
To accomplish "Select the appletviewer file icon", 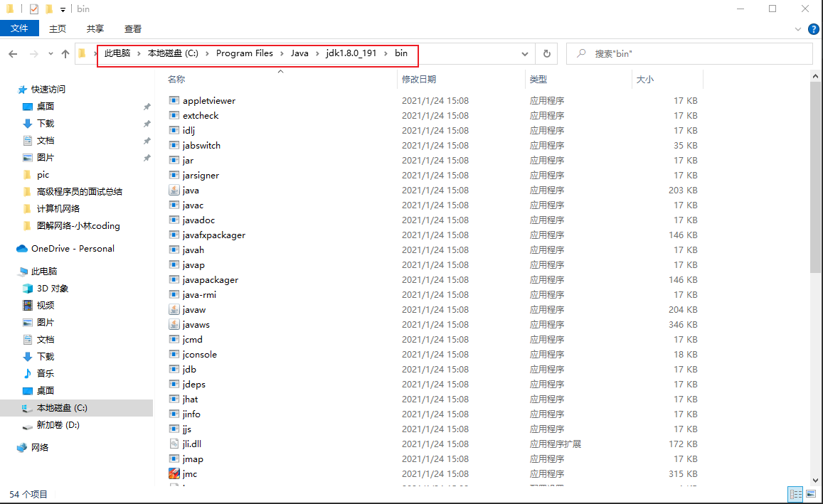I will (174, 100).
